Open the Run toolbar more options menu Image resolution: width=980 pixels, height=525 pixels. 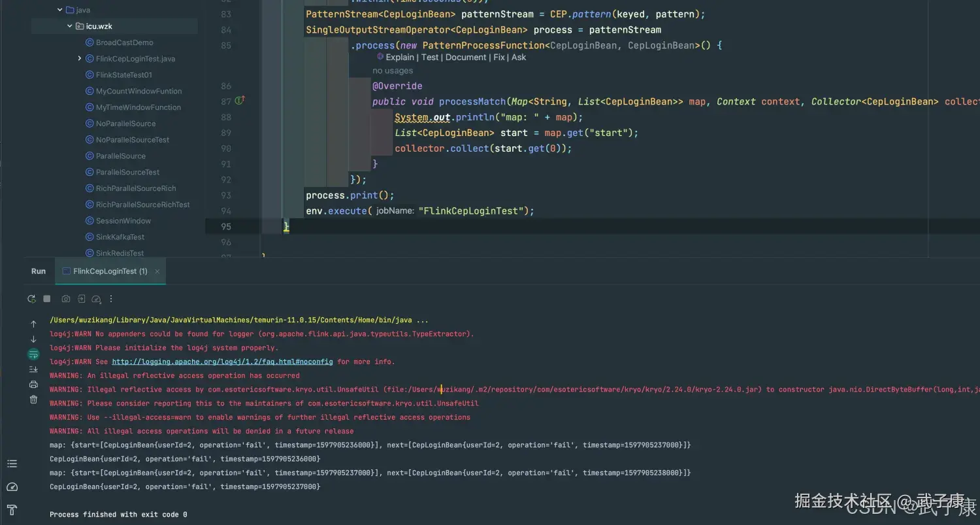click(x=111, y=299)
